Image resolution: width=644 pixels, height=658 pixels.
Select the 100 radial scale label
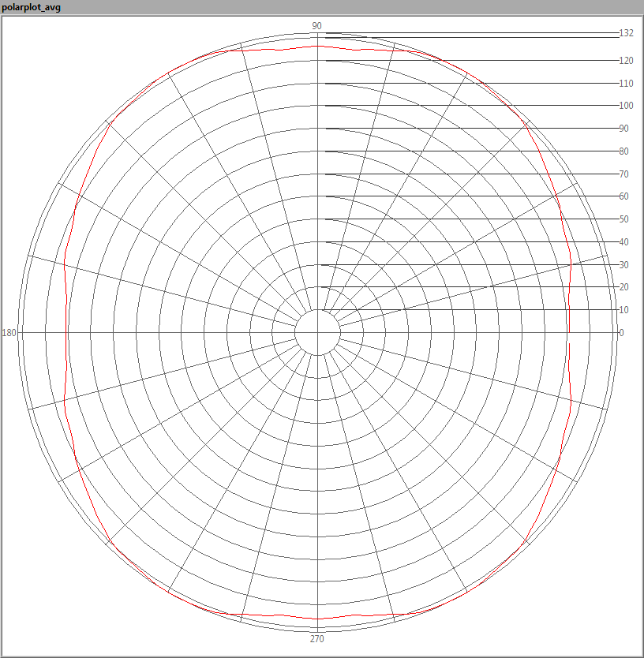627,106
